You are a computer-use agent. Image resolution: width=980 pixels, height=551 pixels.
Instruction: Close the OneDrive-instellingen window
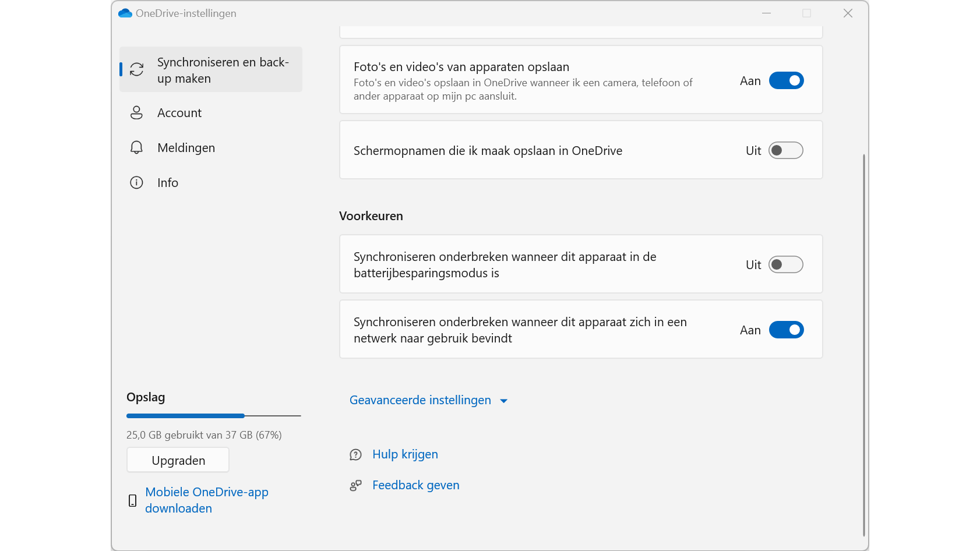click(x=848, y=13)
